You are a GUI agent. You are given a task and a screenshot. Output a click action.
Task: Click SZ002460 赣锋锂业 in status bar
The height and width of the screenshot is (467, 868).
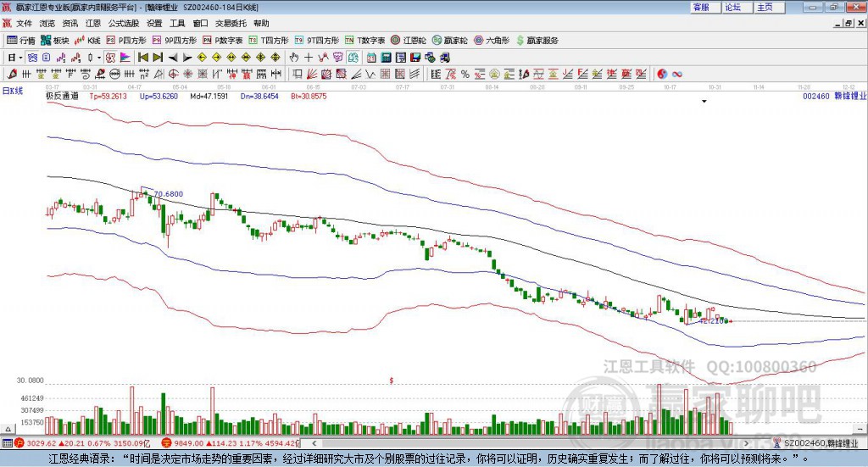816,443
